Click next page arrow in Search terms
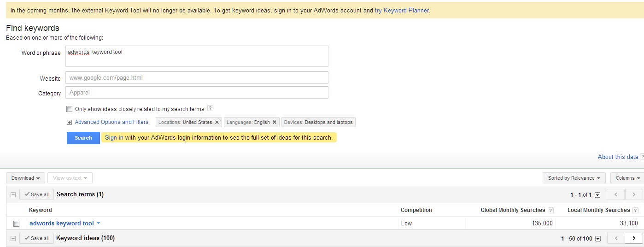 634,194
